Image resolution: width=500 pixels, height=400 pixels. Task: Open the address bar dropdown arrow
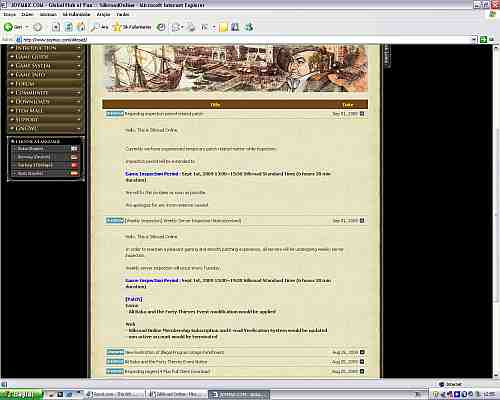[x=474, y=40]
